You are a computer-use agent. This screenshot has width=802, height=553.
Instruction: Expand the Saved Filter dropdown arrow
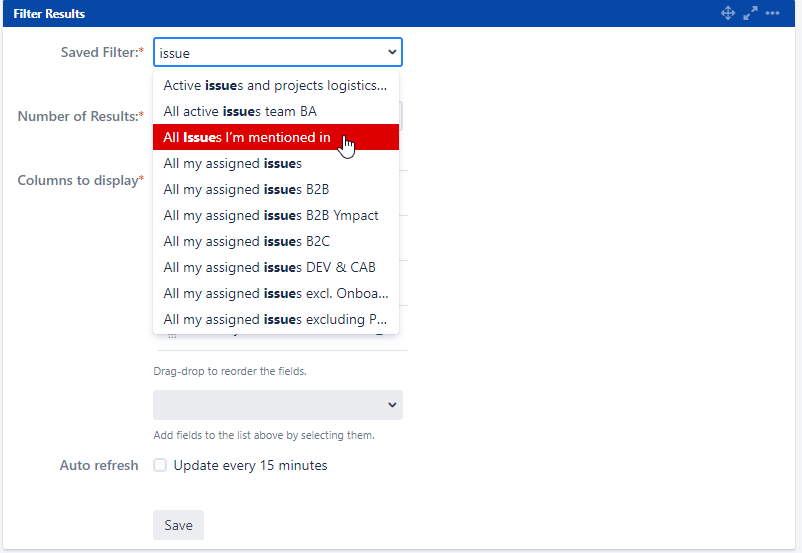(392, 52)
